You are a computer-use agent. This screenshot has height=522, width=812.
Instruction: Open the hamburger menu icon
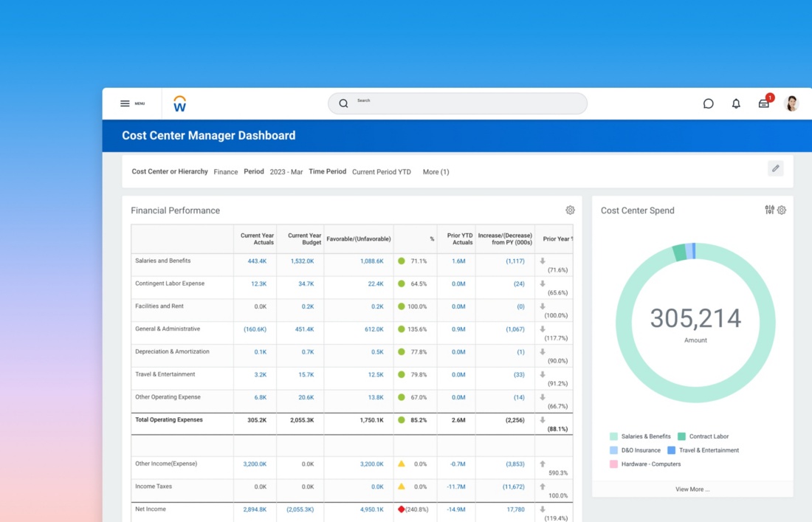(x=125, y=103)
